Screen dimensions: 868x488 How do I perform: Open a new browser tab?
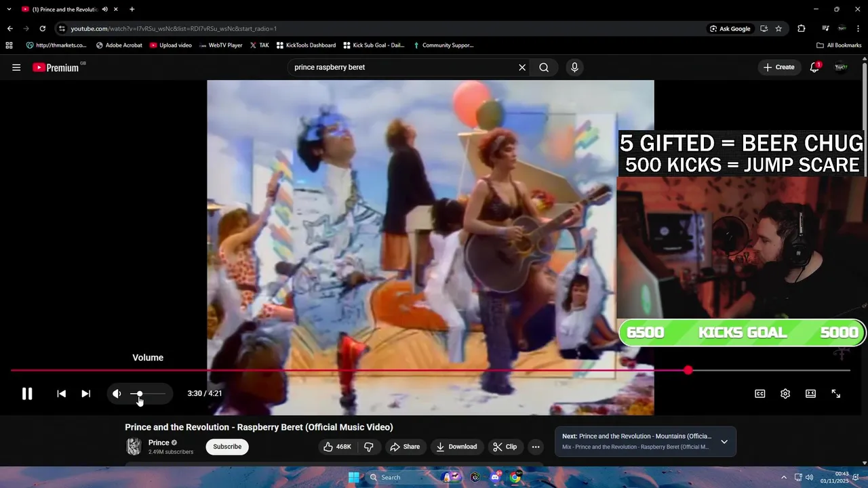coord(132,9)
